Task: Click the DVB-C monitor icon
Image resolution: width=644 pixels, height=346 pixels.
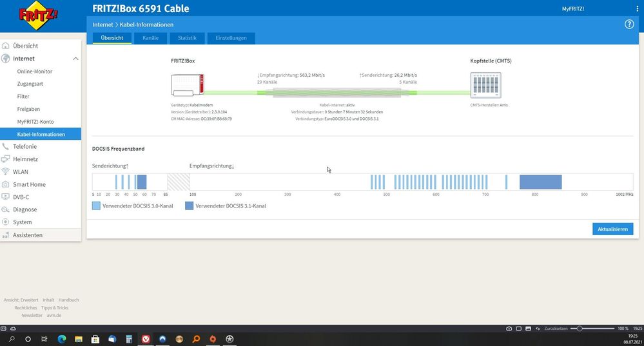Action: tap(5, 197)
